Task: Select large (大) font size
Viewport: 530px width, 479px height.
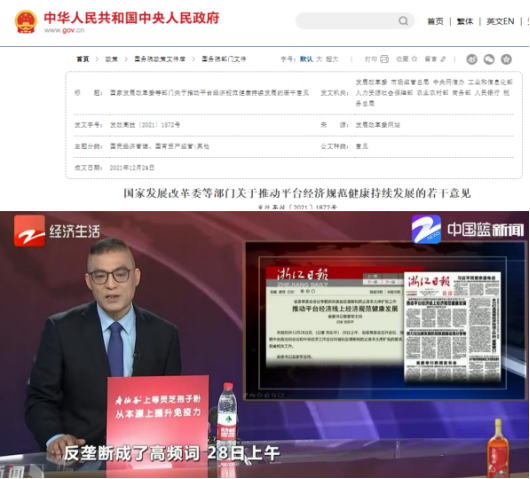Action: tap(319, 59)
